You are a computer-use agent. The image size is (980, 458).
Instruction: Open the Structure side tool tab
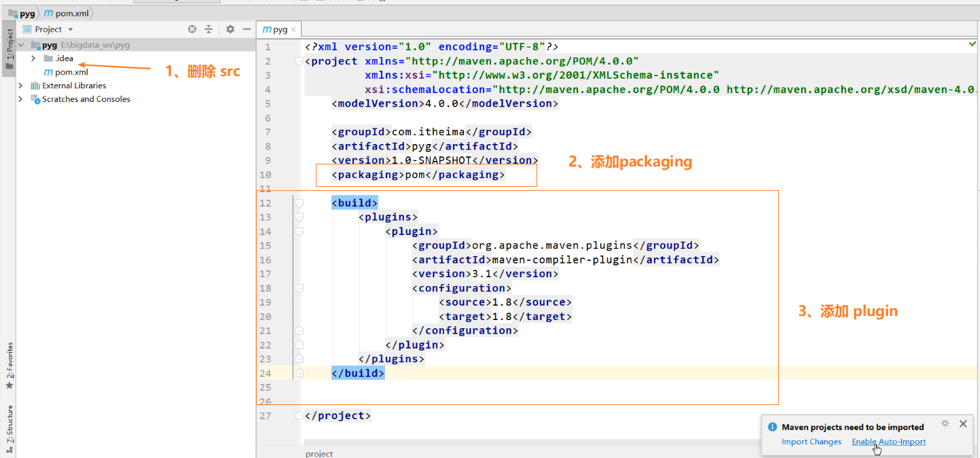coord(10,428)
